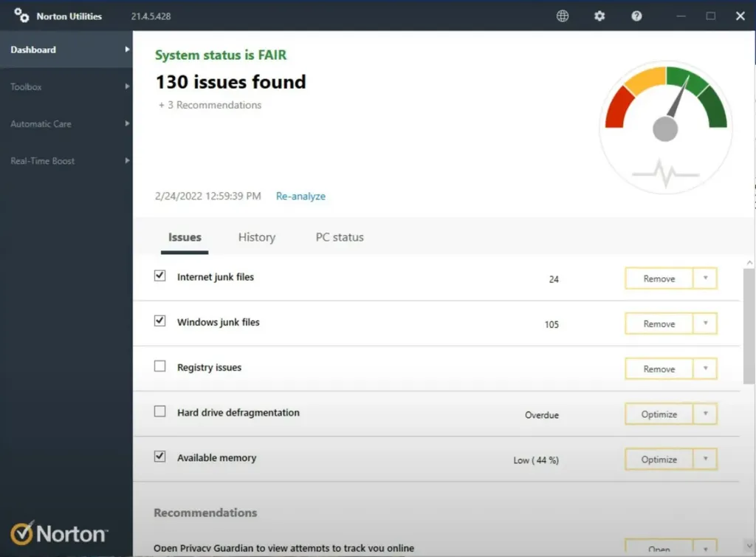The image size is (756, 557).
Task: Switch to the History tab
Action: (x=256, y=237)
